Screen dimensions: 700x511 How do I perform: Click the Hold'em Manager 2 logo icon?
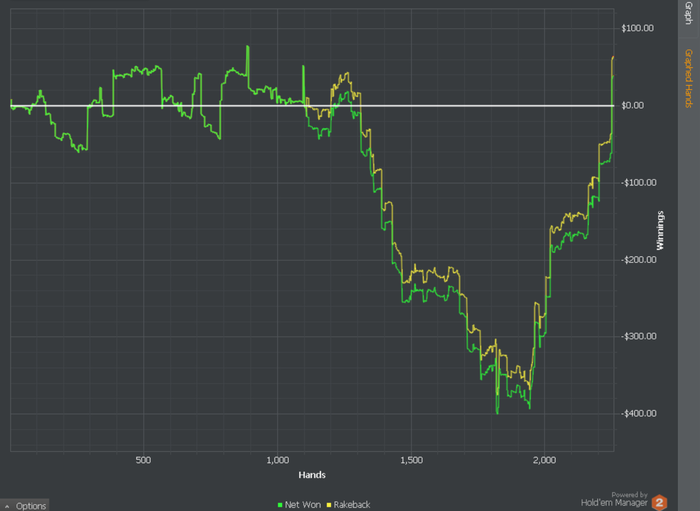point(659,503)
